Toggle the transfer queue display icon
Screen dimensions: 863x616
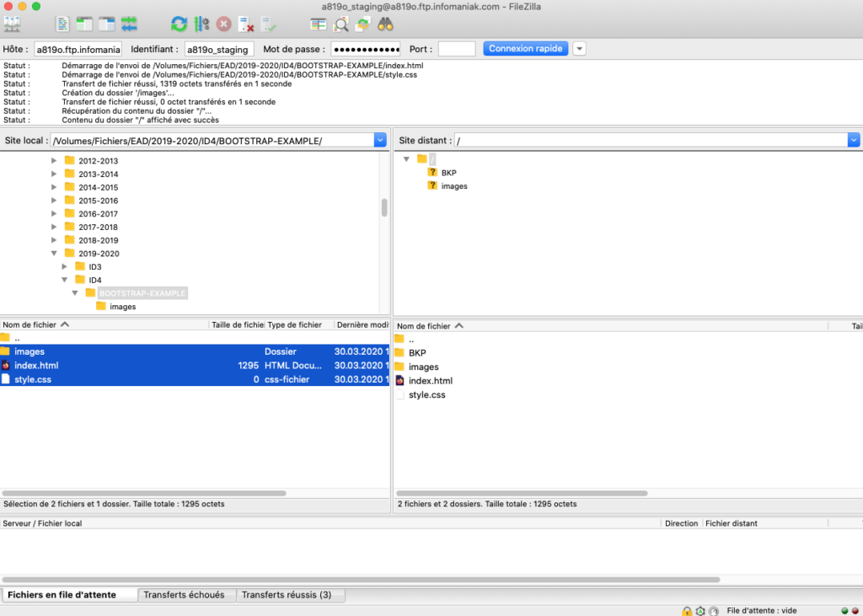tap(129, 24)
